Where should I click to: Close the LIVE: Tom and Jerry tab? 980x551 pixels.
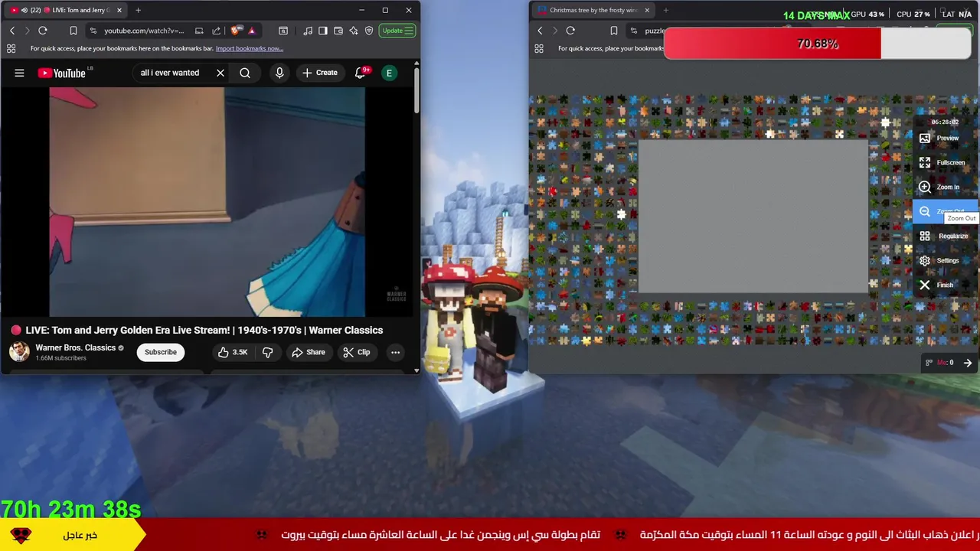119,10
